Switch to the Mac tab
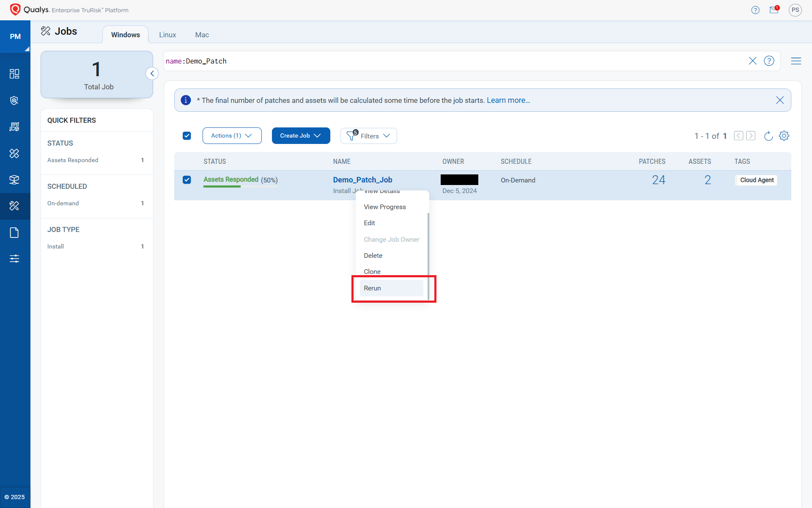812x508 pixels. click(x=202, y=35)
